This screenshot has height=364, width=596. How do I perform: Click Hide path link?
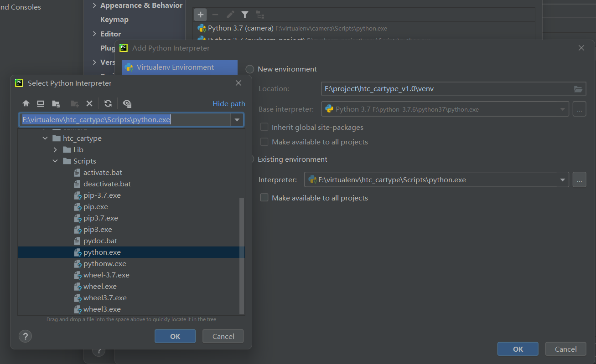tap(228, 103)
